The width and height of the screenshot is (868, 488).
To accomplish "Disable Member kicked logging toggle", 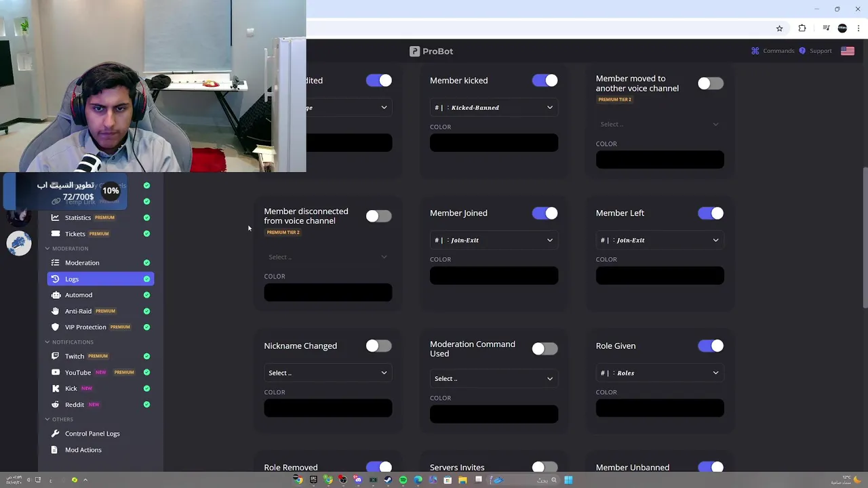I will (545, 81).
